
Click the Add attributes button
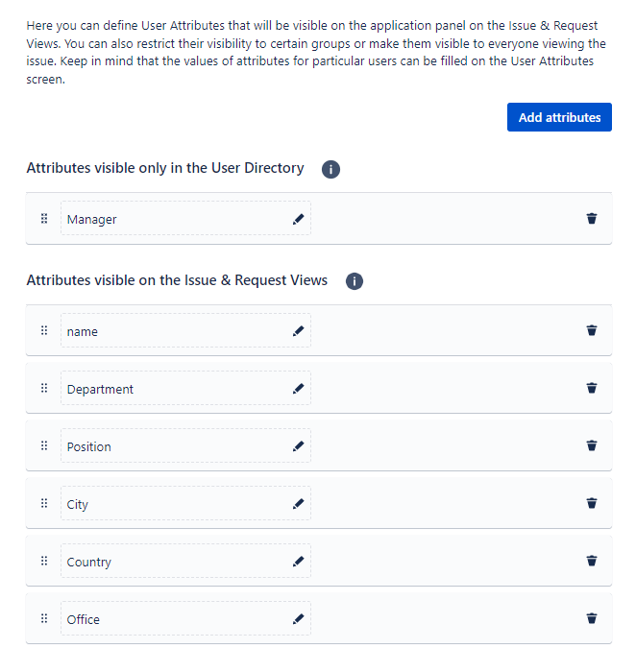[559, 117]
